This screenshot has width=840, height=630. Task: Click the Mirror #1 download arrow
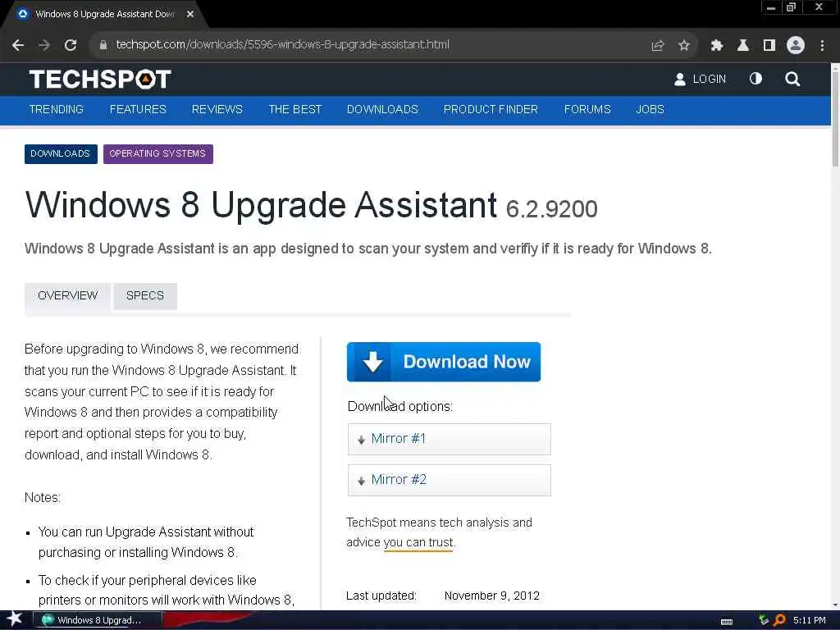361,440
